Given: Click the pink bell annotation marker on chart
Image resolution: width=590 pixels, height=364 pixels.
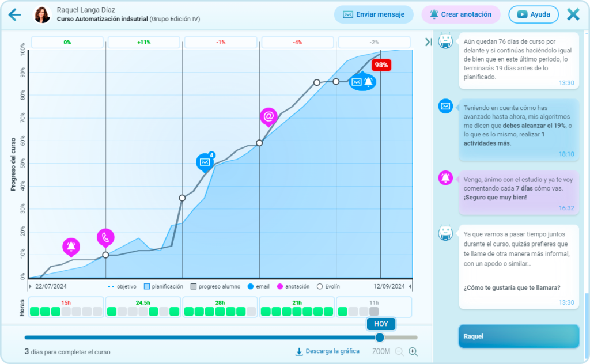Looking at the screenshot, I should [x=71, y=247].
